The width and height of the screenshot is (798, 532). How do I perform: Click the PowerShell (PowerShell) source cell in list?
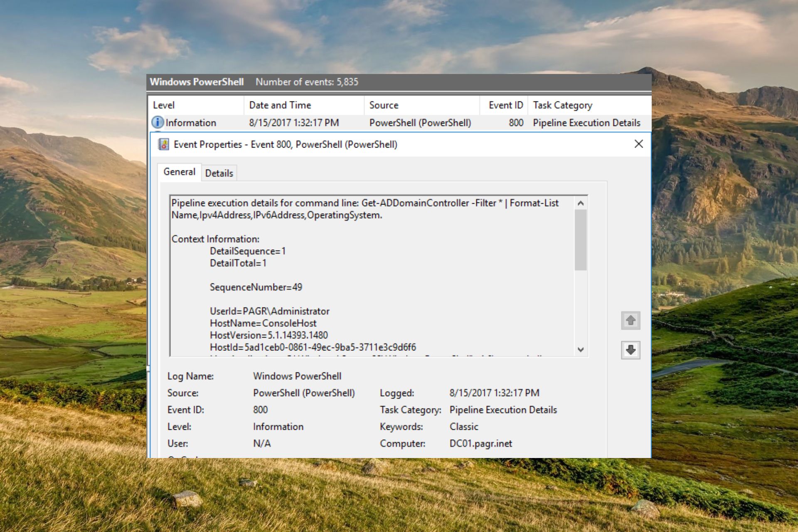point(420,123)
